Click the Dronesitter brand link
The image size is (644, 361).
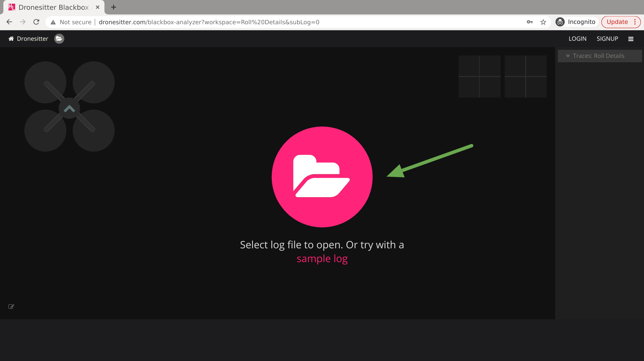tap(32, 39)
